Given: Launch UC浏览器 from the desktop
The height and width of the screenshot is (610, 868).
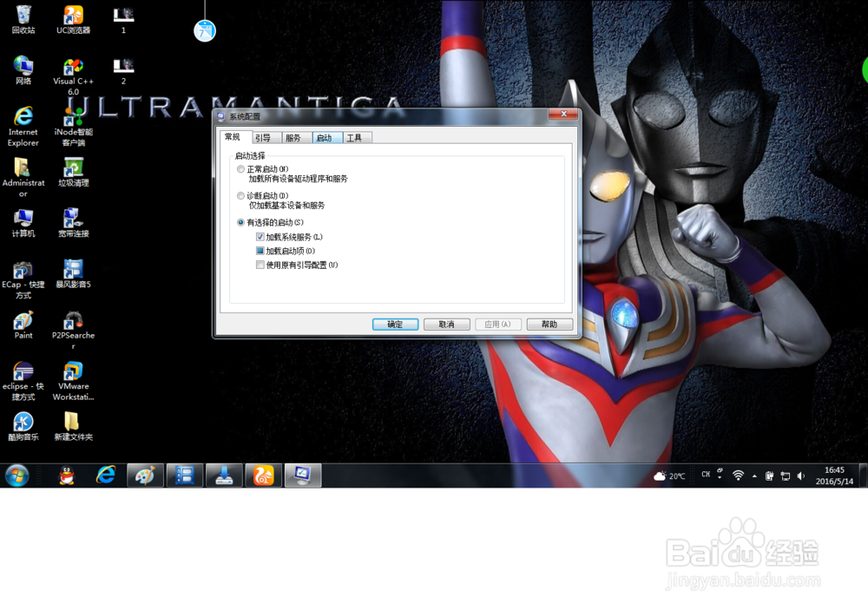Looking at the screenshot, I should pyautogui.click(x=73, y=19).
